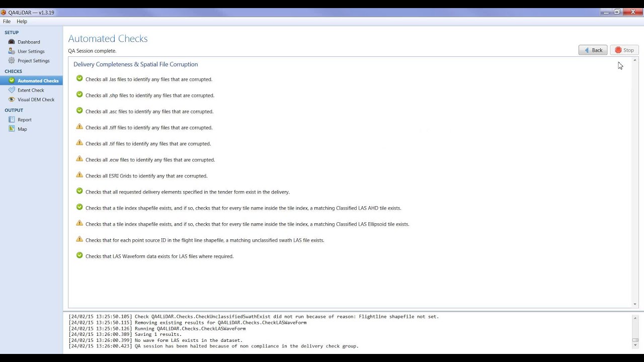Go to the Dashboard page

(29, 42)
